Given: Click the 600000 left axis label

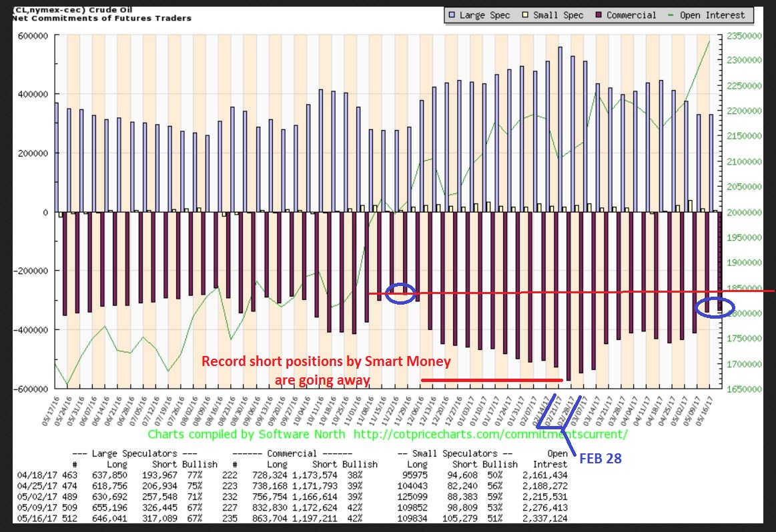Looking at the screenshot, I should pos(33,36).
